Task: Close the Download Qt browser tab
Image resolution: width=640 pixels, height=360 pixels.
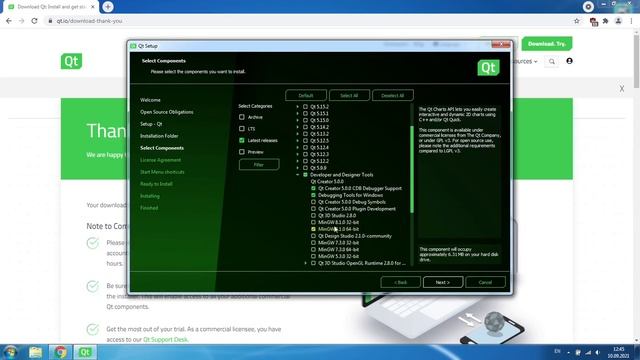Action: [x=93, y=7]
